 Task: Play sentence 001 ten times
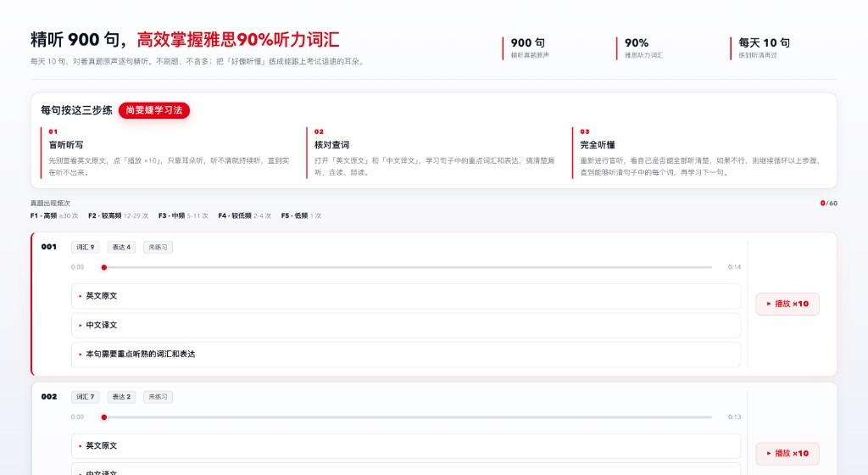click(787, 304)
